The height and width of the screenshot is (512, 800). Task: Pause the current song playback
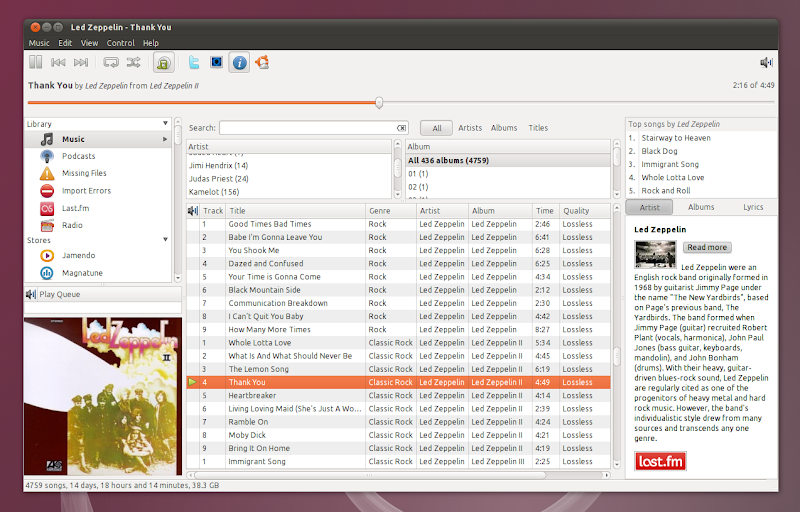pyautogui.click(x=35, y=63)
